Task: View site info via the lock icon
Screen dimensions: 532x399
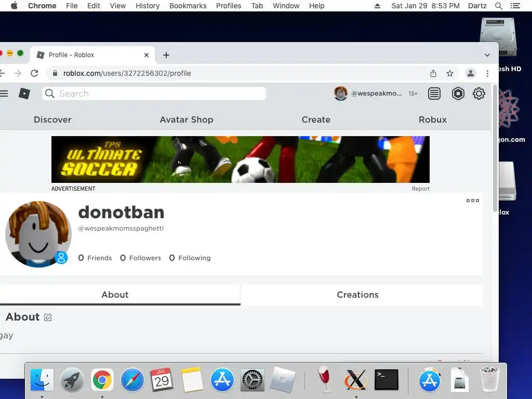Action: 55,73
